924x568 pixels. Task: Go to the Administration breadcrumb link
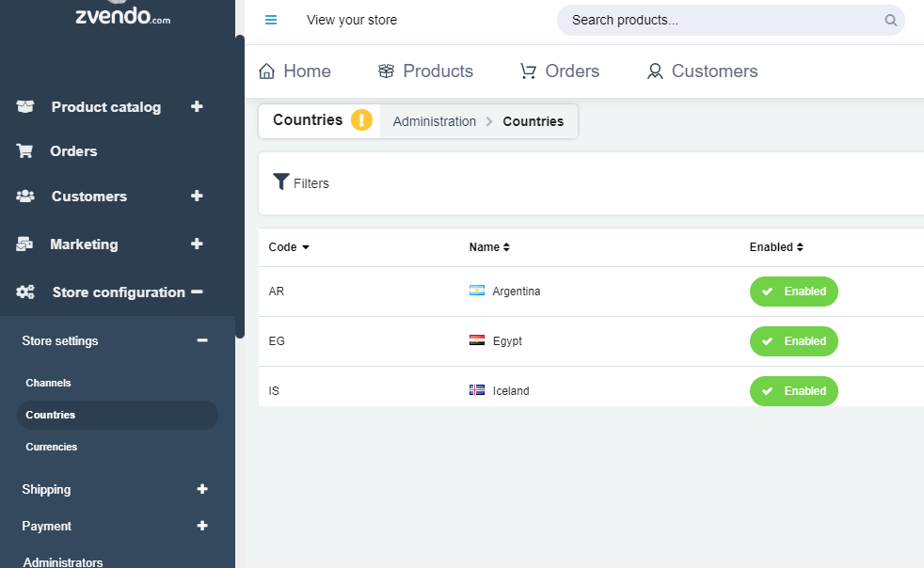click(435, 121)
